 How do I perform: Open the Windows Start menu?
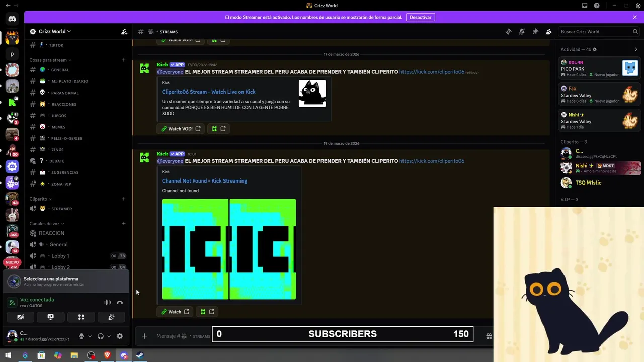click(x=8, y=355)
